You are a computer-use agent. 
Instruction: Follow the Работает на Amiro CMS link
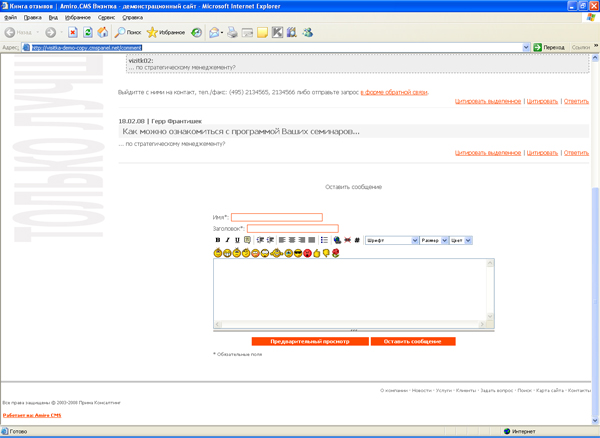click(x=31, y=414)
